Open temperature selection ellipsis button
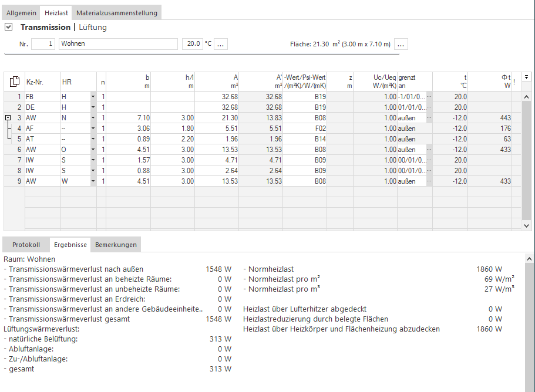 221,44
